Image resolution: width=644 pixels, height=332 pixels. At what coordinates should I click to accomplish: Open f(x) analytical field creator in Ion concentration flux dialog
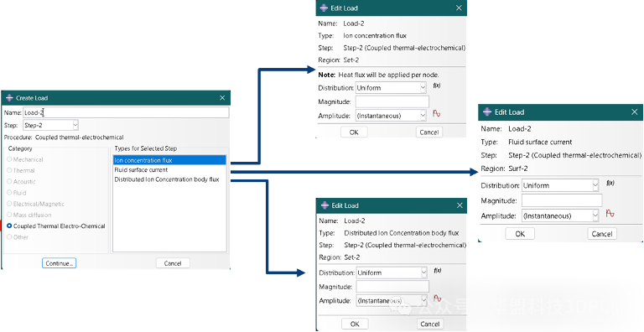click(x=438, y=86)
